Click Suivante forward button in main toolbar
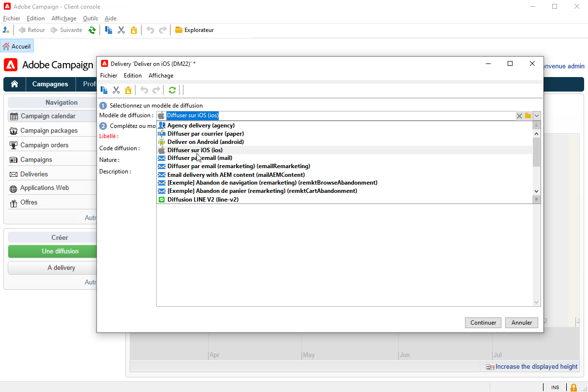The height and width of the screenshot is (392, 588). coord(67,30)
